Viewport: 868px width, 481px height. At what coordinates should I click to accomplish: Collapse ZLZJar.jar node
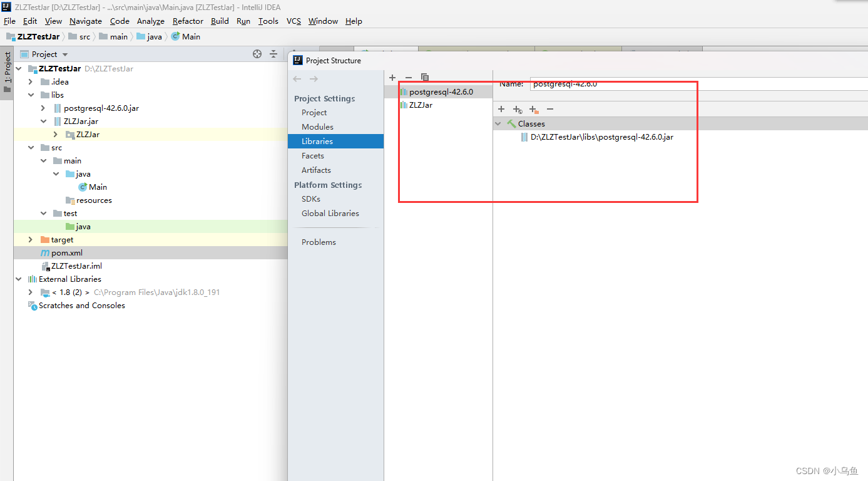pyautogui.click(x=43, y=122)
